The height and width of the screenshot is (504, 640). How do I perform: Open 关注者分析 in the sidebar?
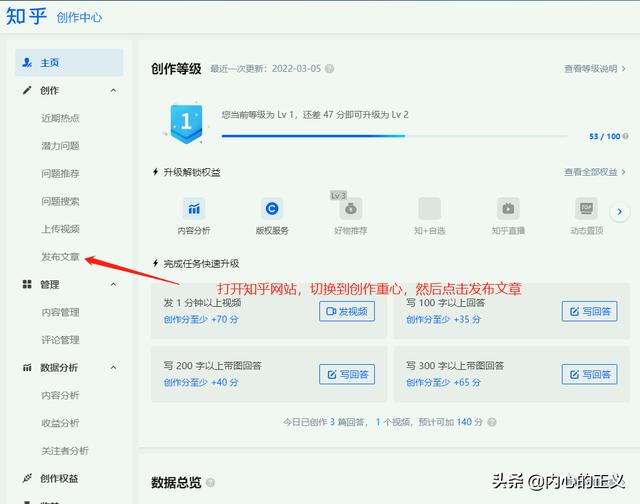tap(64, 451)
